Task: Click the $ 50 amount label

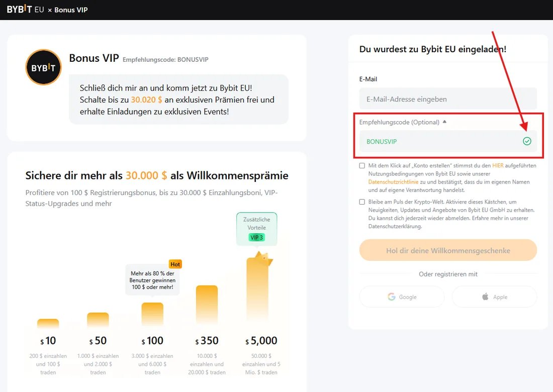Action: (98, 341)
